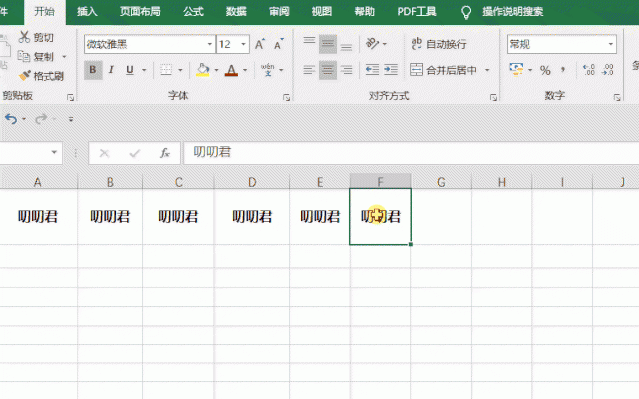
Task: Select middle vertical alignment
Action: (x=328, y=44)
